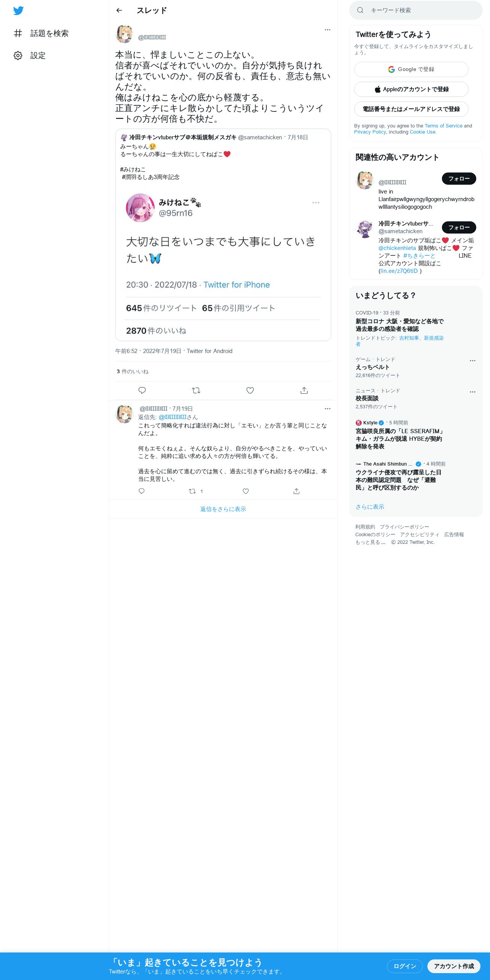Click main tweet author's avatar

coord(124,34)
